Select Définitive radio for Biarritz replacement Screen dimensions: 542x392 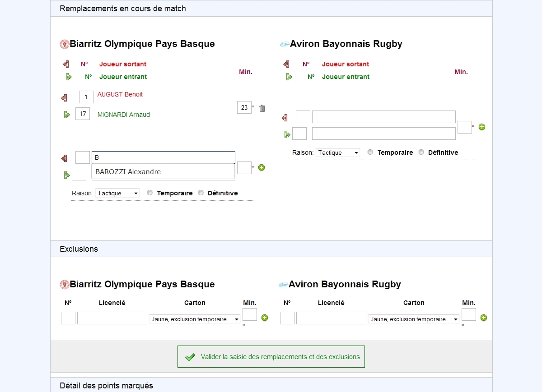[201, 193]
